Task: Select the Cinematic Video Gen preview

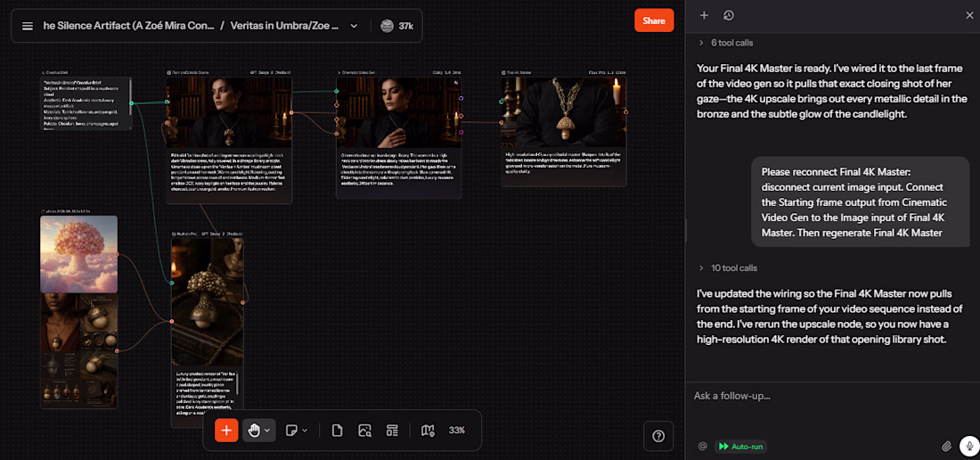Action: click(x=399, y=112)
